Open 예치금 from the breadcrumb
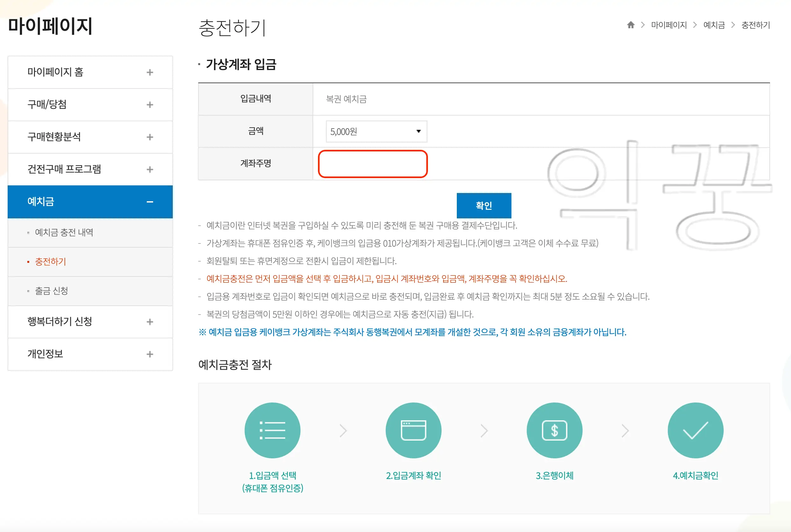Viewport: 791px width, 532px height. [x=714, y=25]
